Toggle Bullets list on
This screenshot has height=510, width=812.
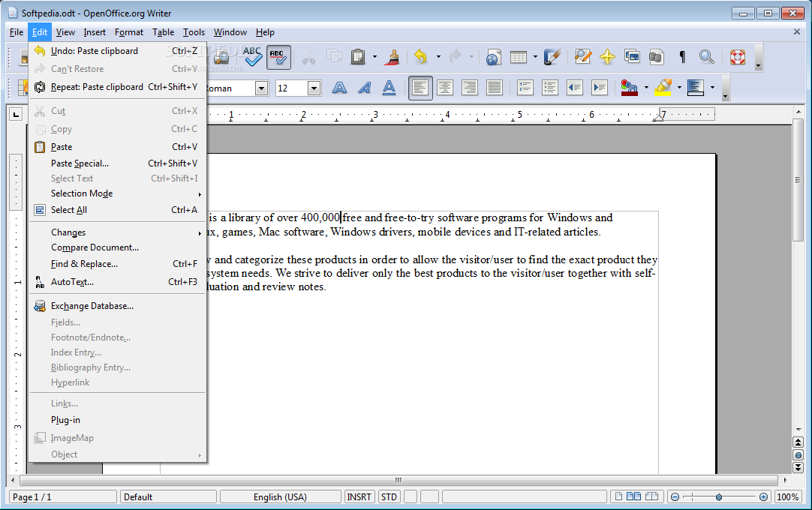[550, 88]
